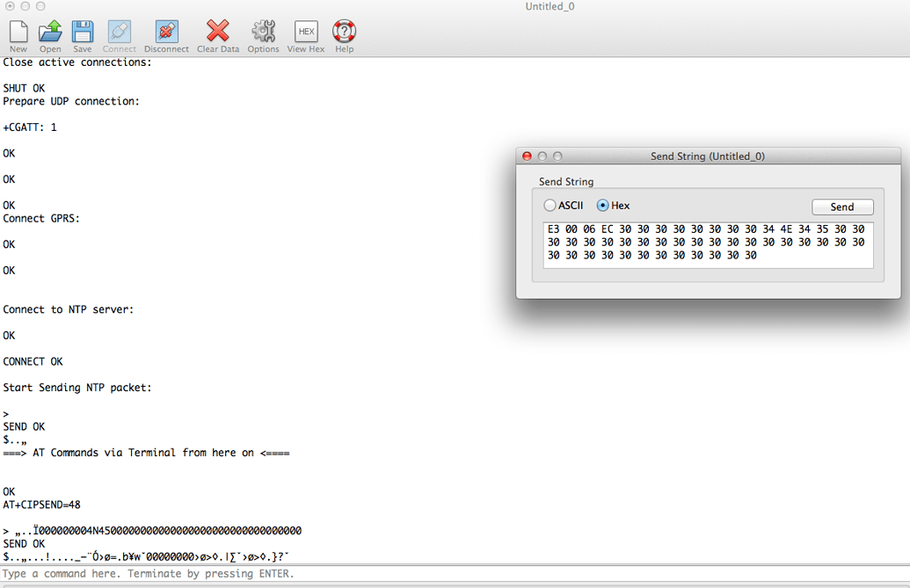The height and width of the screenshot is (588, 910).
Task: Select the AT Commands via Terminal line
Action: pyautogui.click(x=146, y=452)
